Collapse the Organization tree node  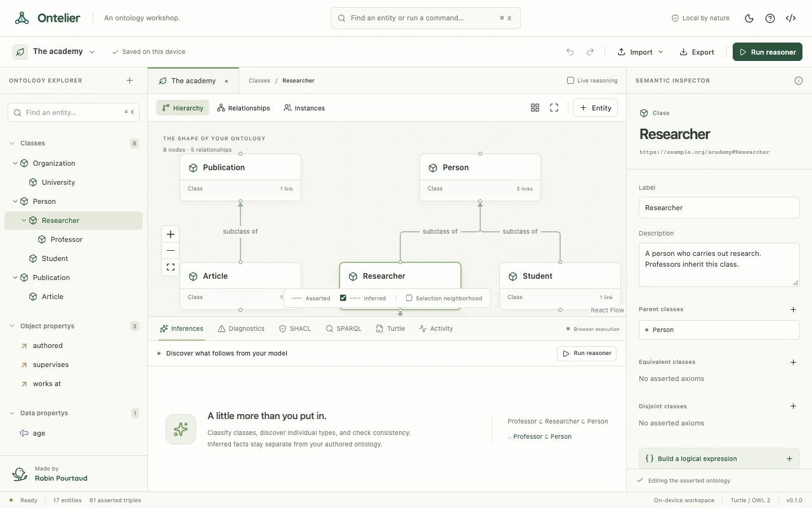[15, 163]
